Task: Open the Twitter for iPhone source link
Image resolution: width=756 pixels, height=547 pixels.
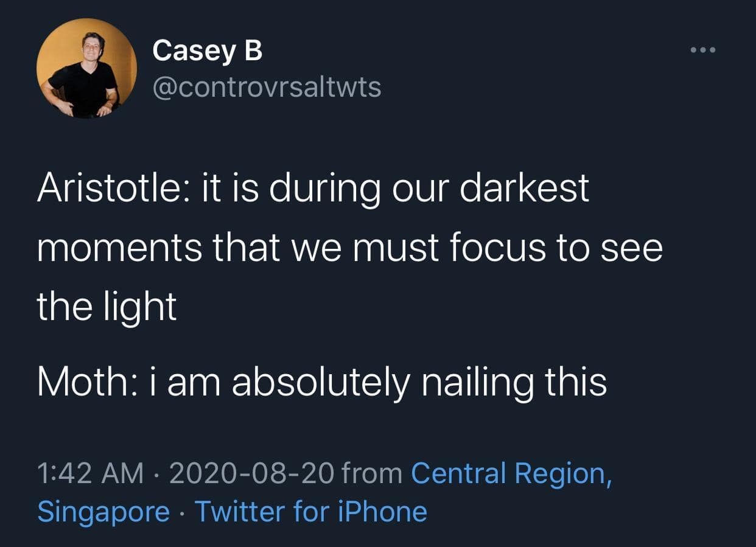Action: pos(310,511)
